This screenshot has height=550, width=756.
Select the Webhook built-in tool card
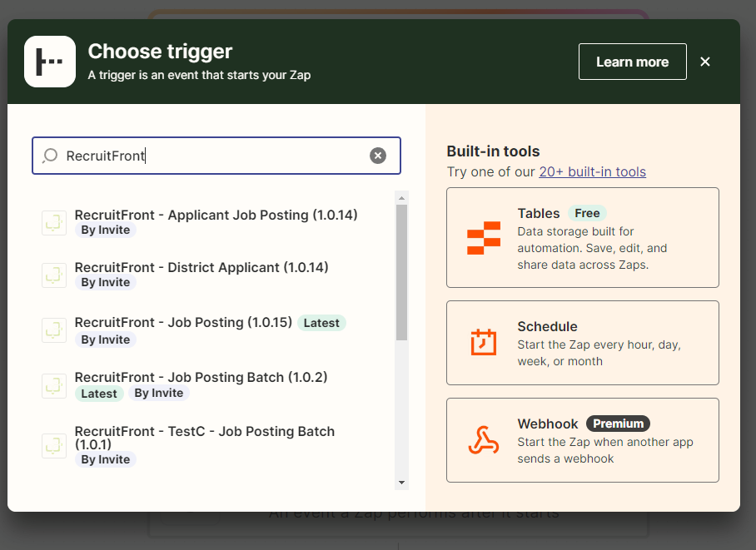click(583, 440)
